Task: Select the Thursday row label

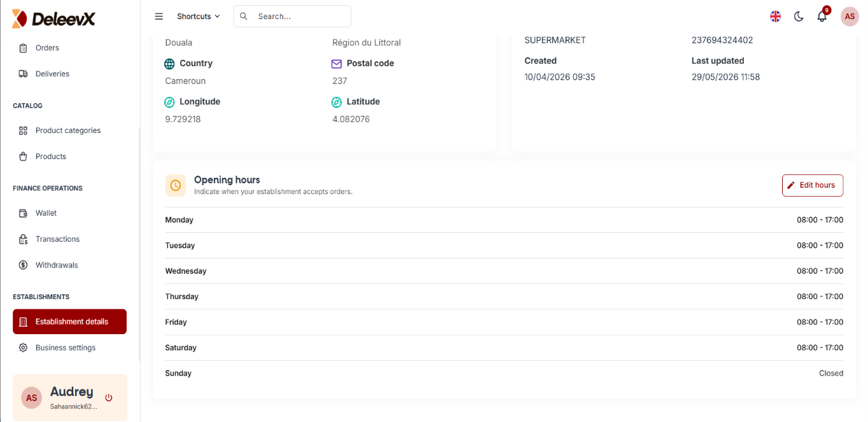Action: [x=182, y=297]
